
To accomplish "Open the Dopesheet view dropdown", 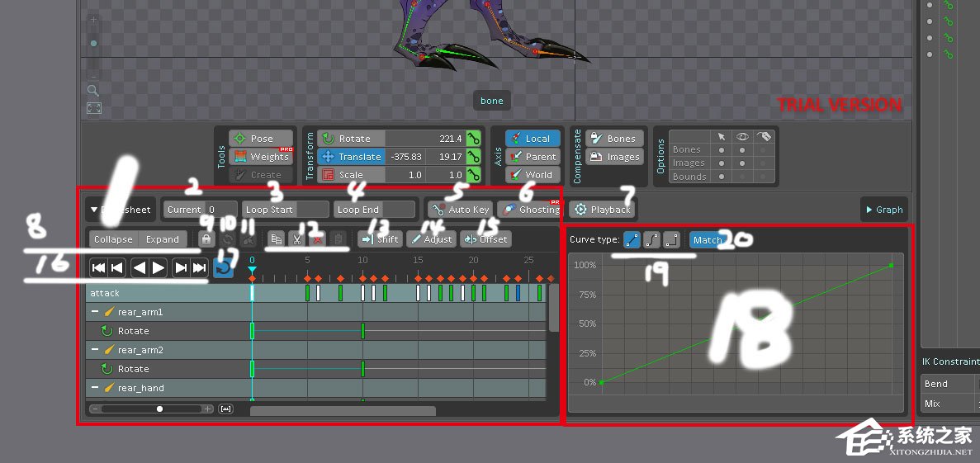I will (121, 210).
